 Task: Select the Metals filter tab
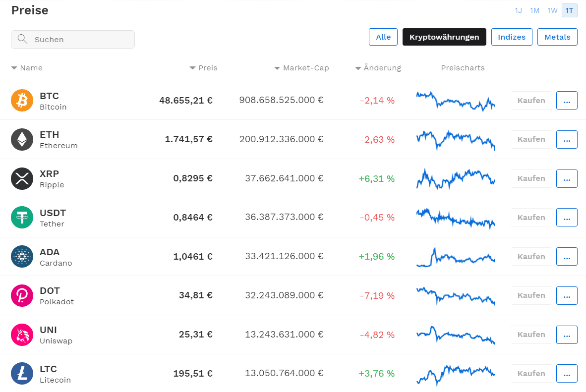[557, 37]
